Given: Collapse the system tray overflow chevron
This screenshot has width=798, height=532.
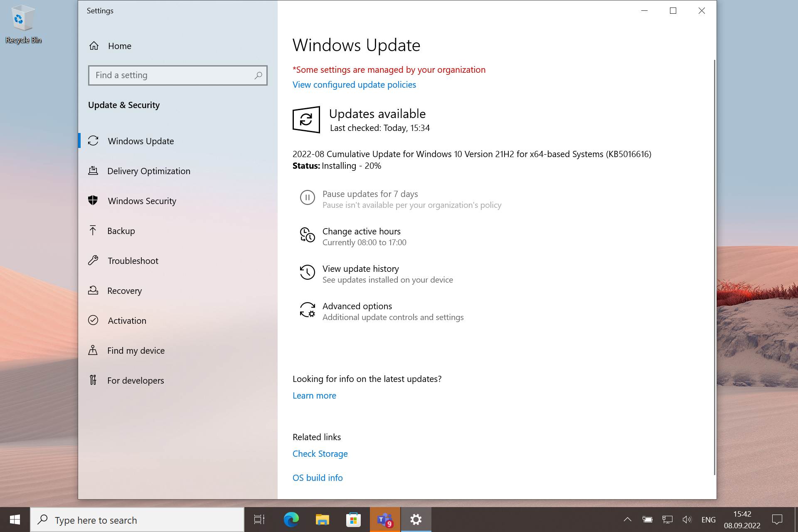Looking at the screenshot, I should [x=627, y=519].
